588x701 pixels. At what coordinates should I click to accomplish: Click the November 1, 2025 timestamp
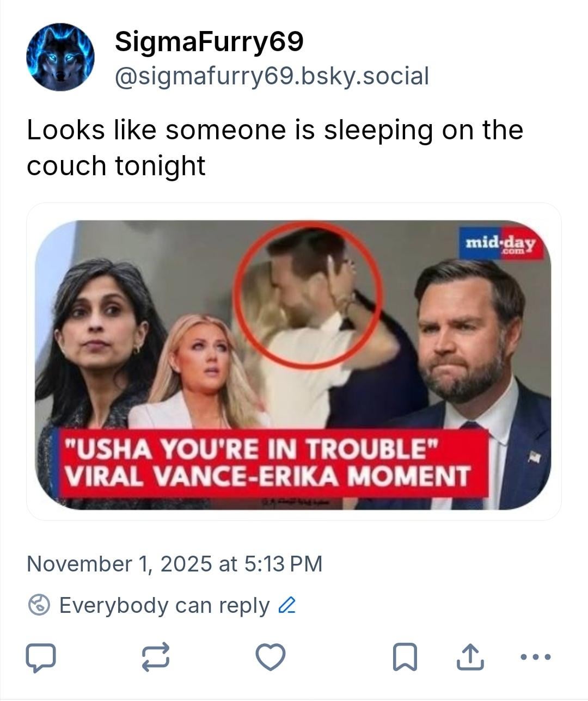[174, 564]
